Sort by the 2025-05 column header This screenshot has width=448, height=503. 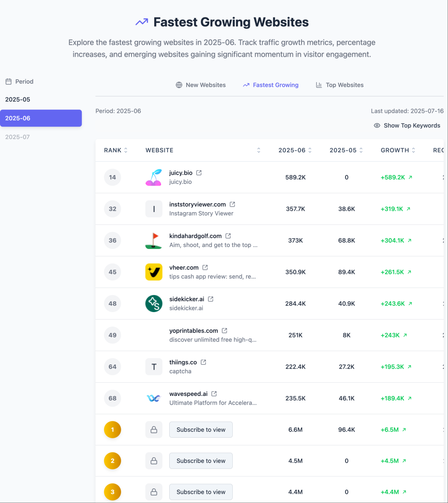[346, 150]
